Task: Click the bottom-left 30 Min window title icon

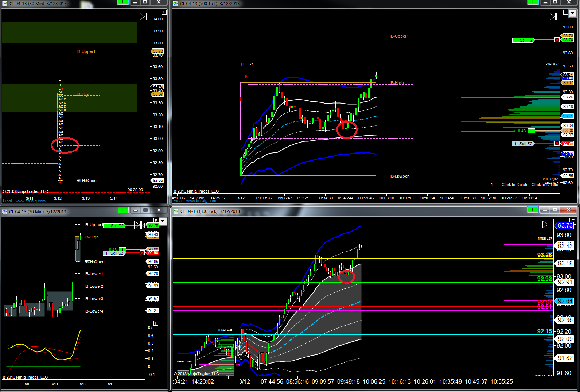Action: tap(4, 211)
